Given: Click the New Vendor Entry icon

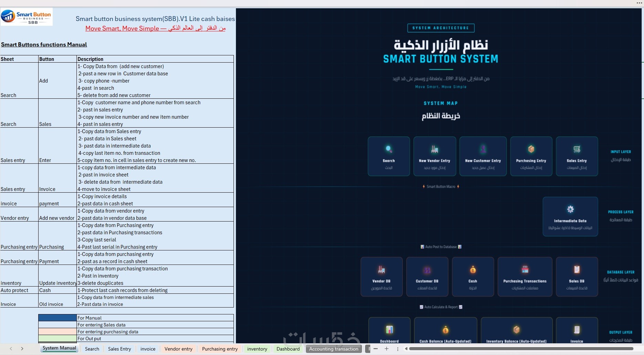Looking at the screenshot, I should [x=435, y=149].
